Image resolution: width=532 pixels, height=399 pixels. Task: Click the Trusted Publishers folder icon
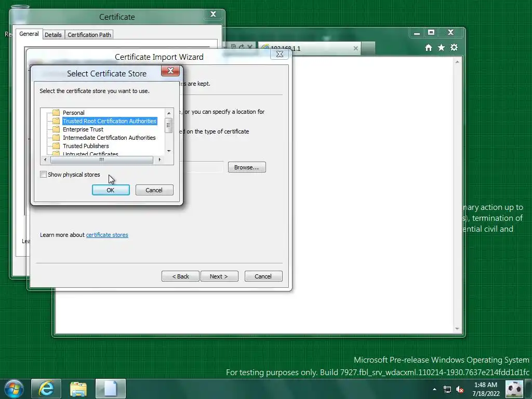point(56,146)
